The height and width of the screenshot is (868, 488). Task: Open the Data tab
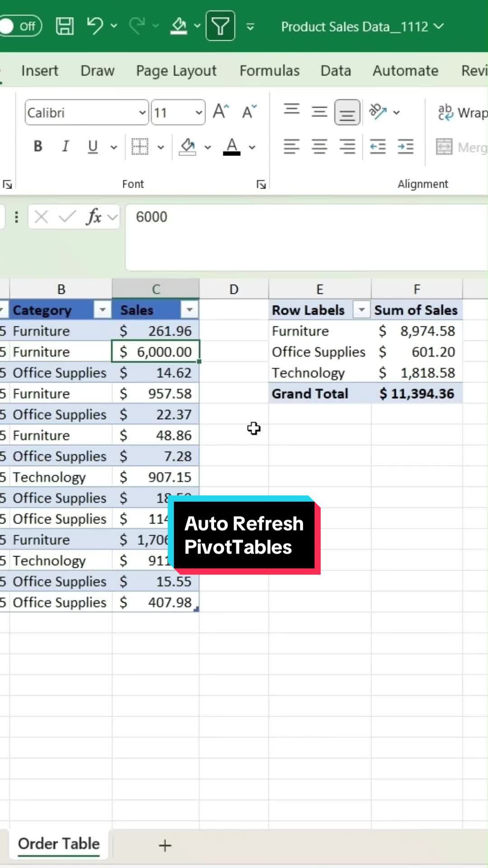pyautogui.click(x=336, y=71)
